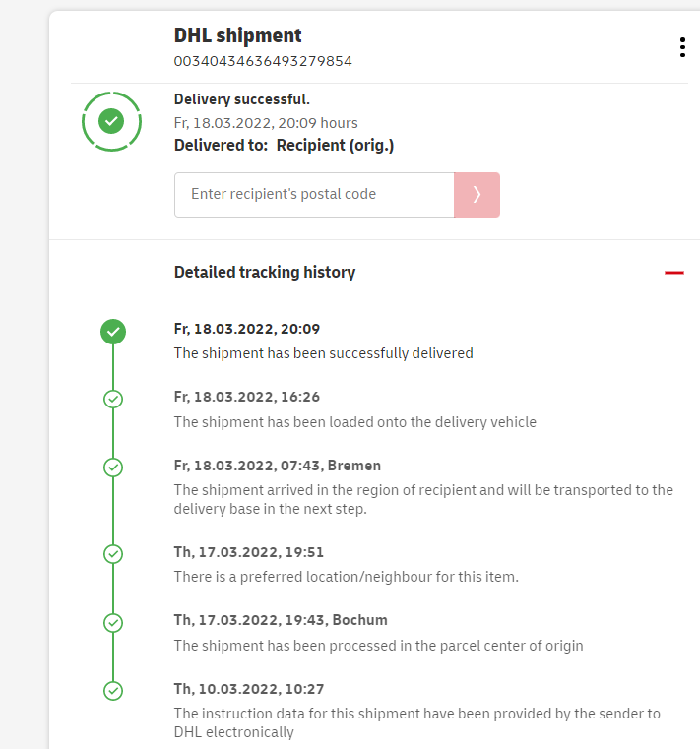Click the checkmark icon for 10.03.2022 event
This screenshot has height=749, width=700.
[113, 691]
